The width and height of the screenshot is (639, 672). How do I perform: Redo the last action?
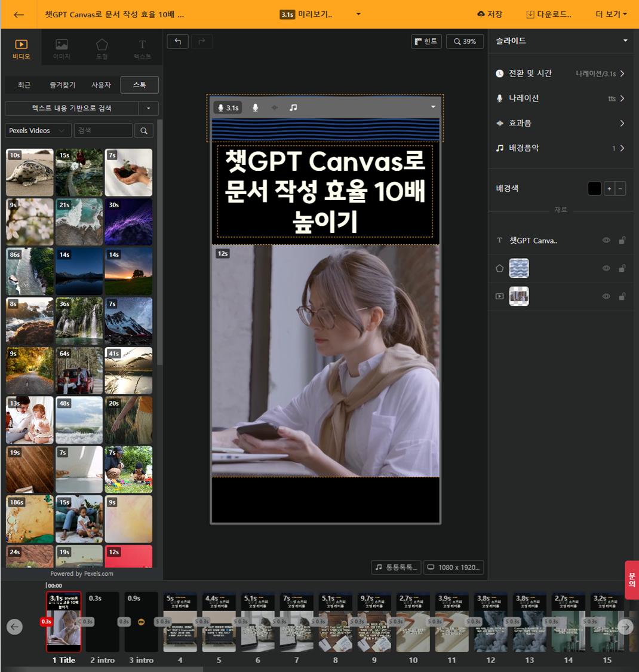201,42
